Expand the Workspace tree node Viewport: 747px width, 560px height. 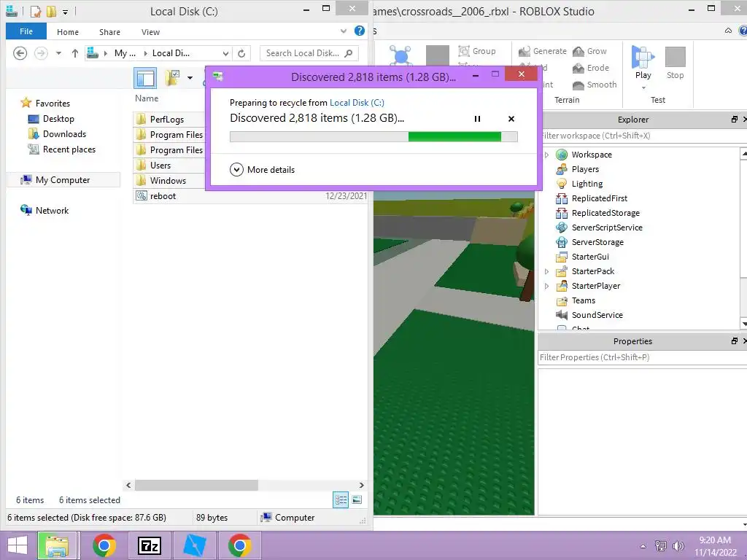pos(547,155)
